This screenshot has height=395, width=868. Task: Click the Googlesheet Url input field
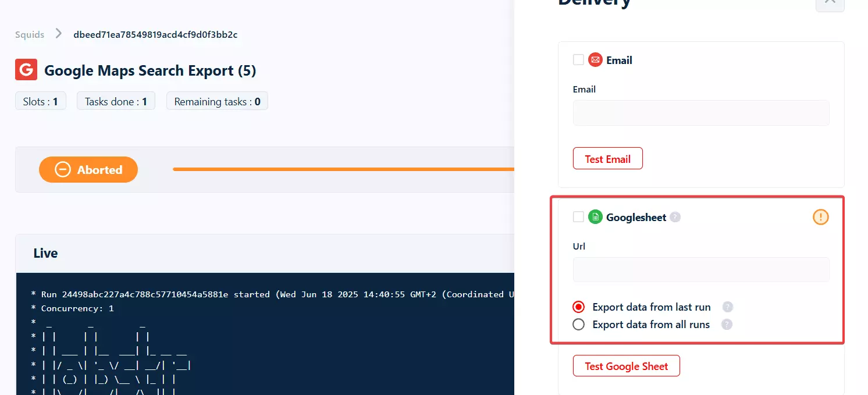[701, 270]
